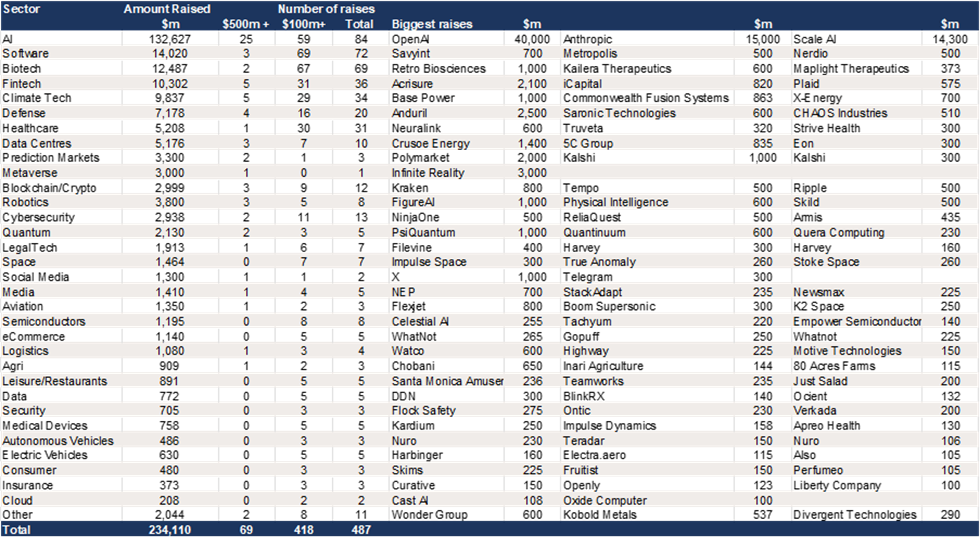Click the 'Harbinger' cell
The image size is (980, 537).
coord(417,455)
